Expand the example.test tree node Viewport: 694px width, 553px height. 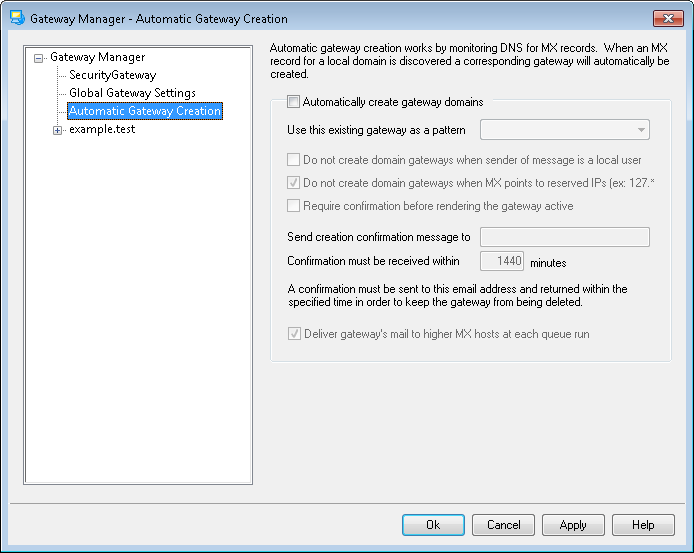coord(57,130)
